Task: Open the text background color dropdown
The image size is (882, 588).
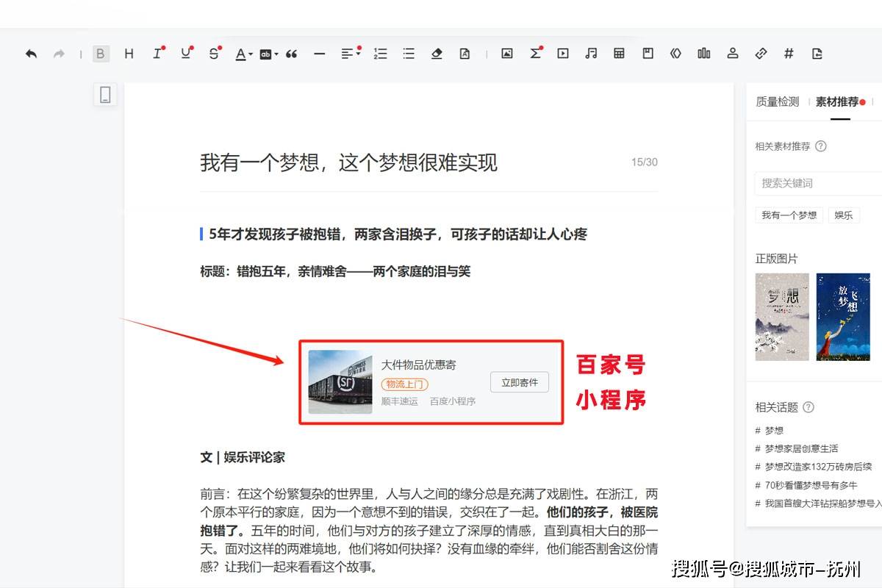Action: coord(268,54)
